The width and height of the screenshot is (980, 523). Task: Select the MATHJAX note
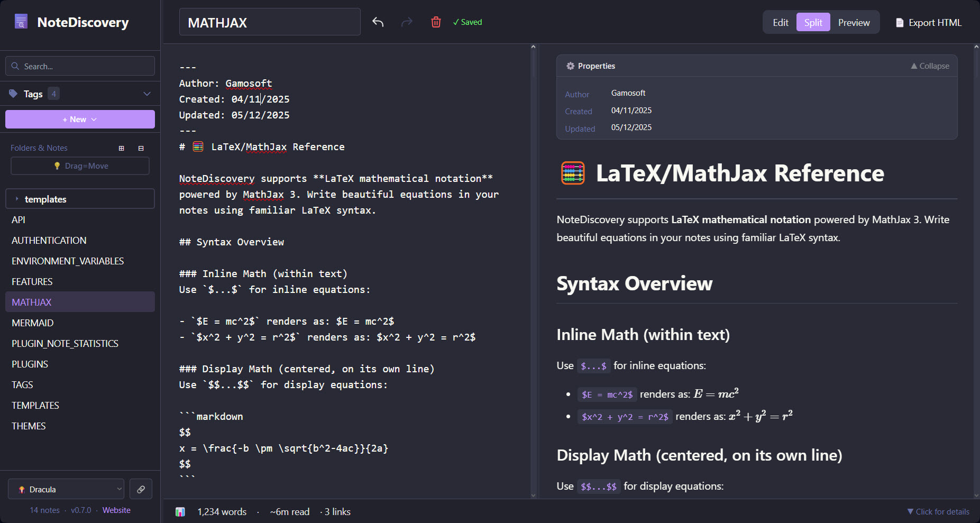(x=80, y=302)
